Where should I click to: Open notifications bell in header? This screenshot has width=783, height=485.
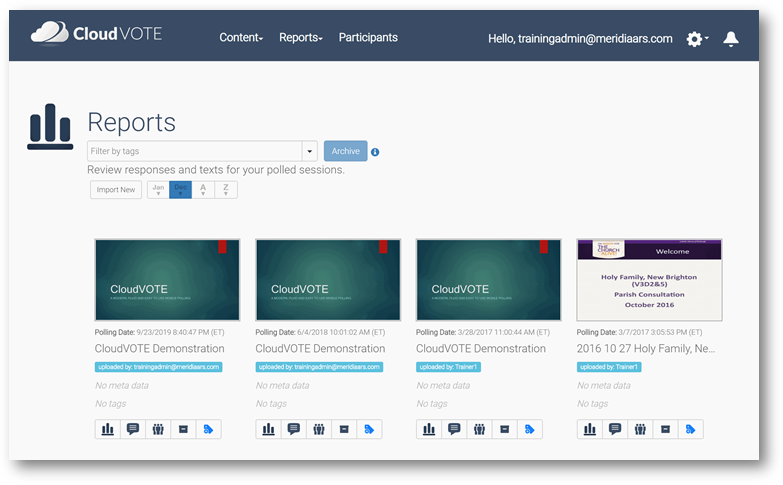(731, 38)
